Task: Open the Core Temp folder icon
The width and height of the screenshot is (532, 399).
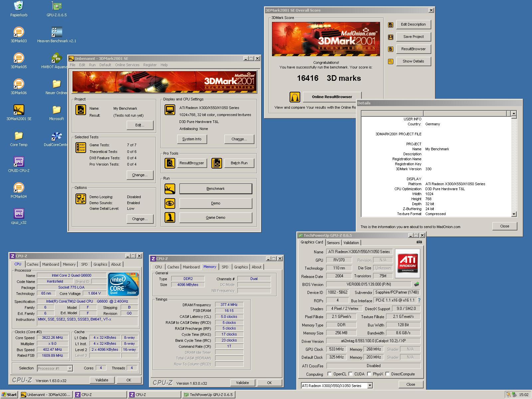Action: [19, 135]
